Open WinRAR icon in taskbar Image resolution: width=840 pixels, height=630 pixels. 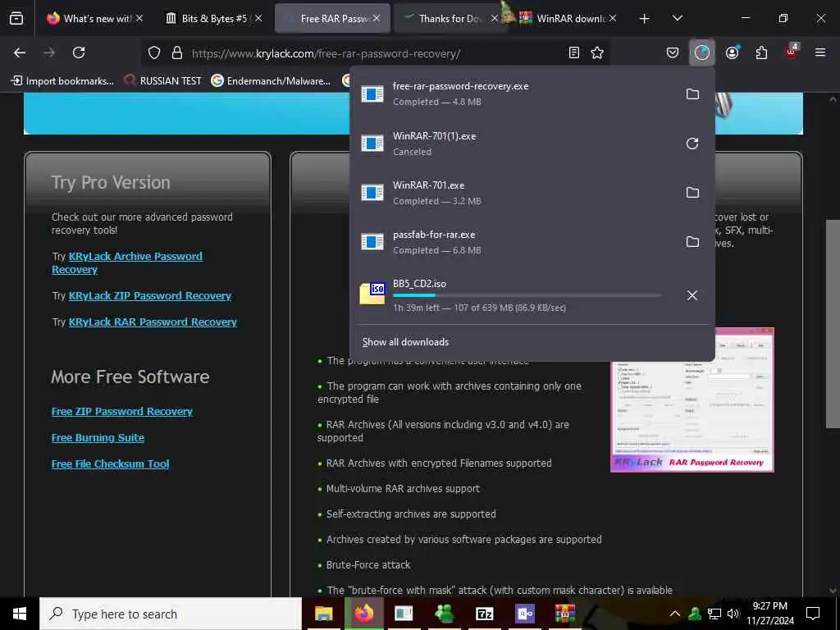click(x=564, y=614)
